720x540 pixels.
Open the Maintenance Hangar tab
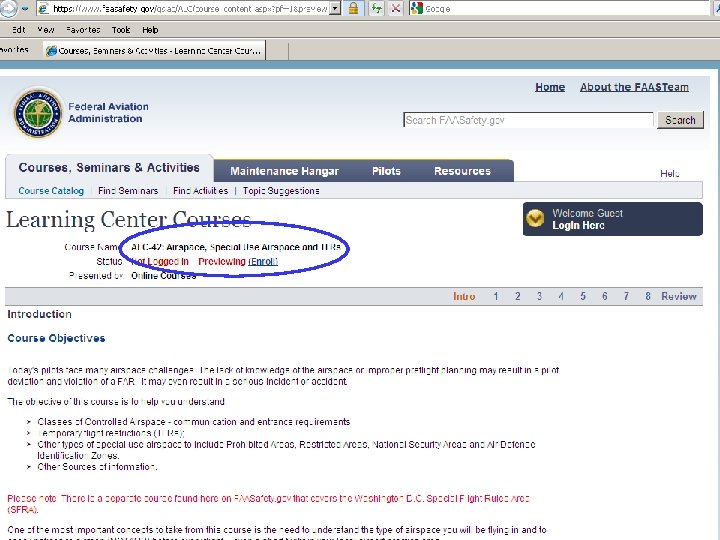click(284, 171)
